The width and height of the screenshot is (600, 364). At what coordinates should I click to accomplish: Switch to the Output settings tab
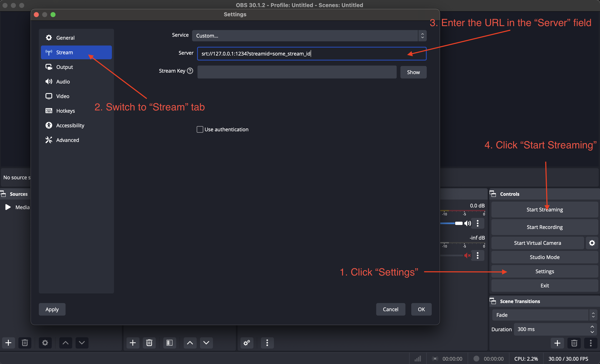coord(65,67)
